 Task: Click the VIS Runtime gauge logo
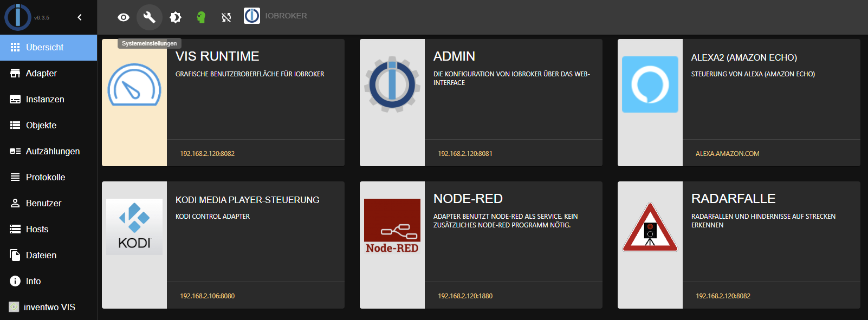(134, 85)
